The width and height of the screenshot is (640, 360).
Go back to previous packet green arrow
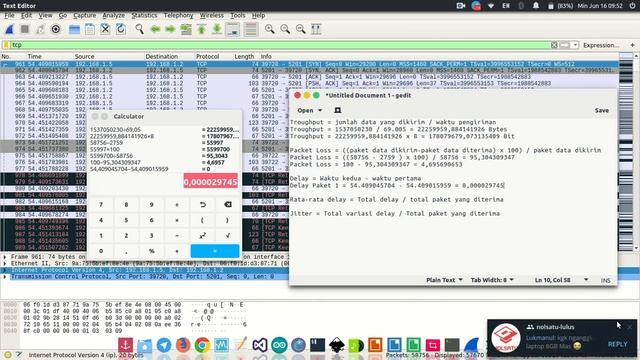[x=155, y=29]
